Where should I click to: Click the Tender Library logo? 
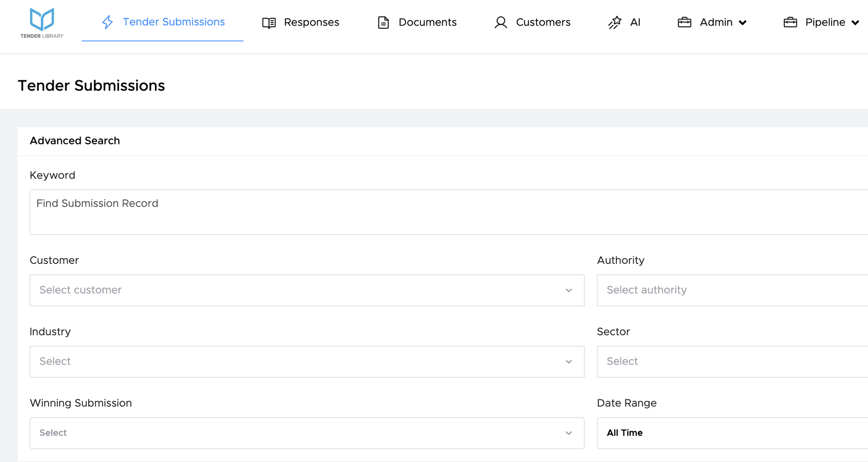point(42,23)
